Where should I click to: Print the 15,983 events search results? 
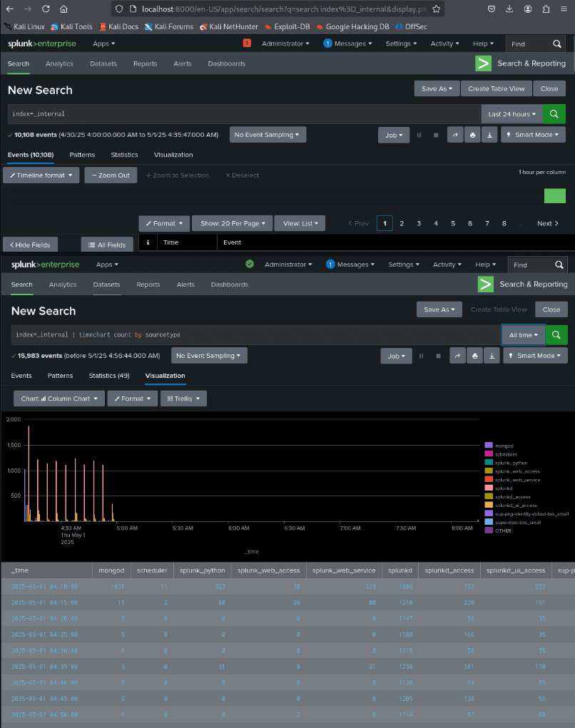pos(474,356)
